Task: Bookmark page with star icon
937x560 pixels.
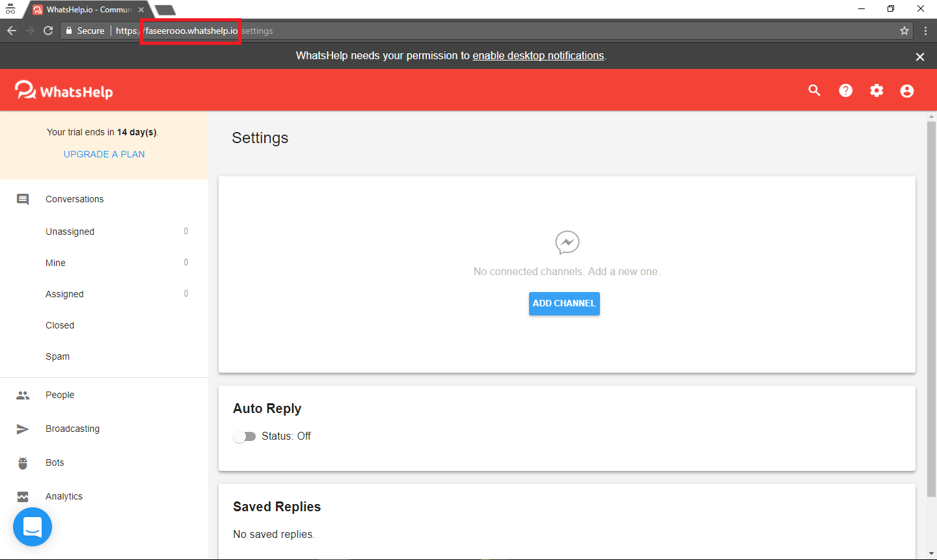Action: point(904,31)
